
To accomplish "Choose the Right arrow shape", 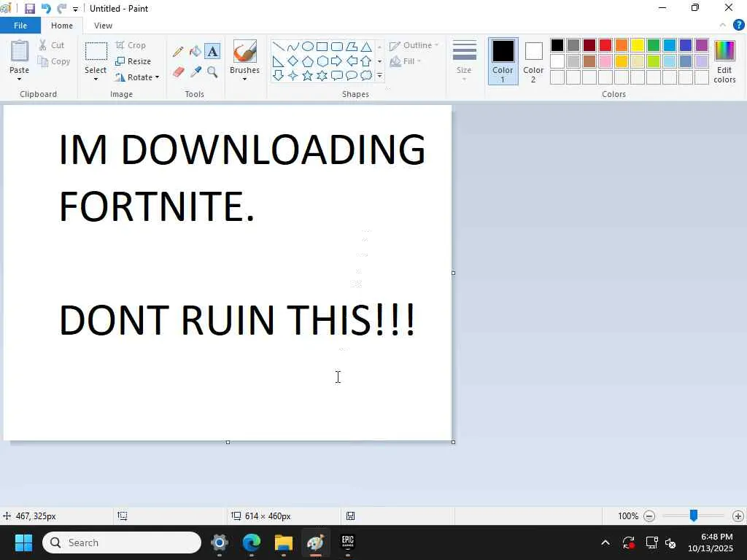I will (x=337, y=61).
